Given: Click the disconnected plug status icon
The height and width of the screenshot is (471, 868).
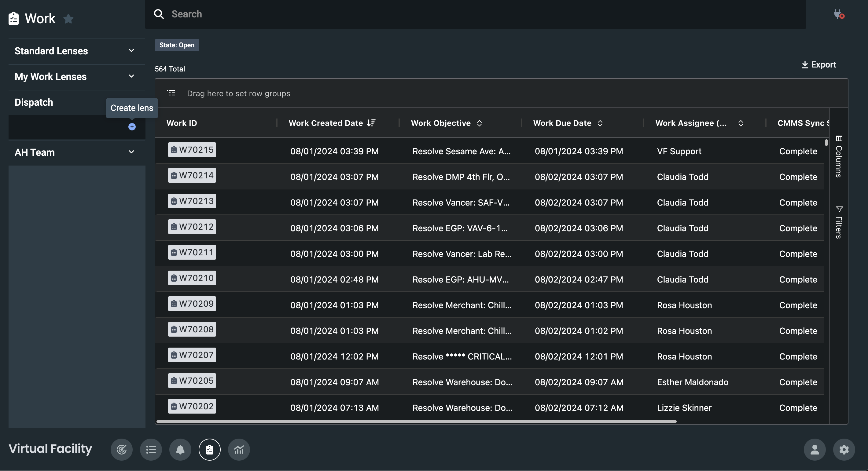Looking at the screenshot, I should pos(838,14).
